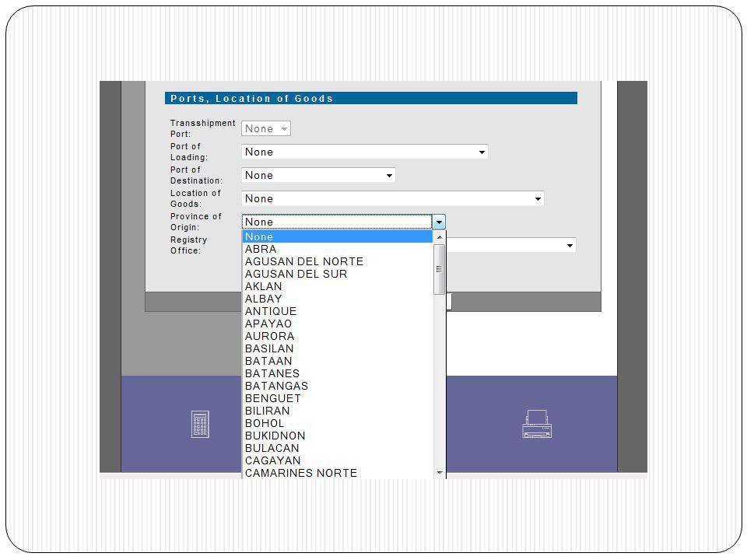The height and width of the screenshot is (560, 747).
Task: Open the Transshipment Port dropdown
Action: pyautogui.click(x=266, y=128)
